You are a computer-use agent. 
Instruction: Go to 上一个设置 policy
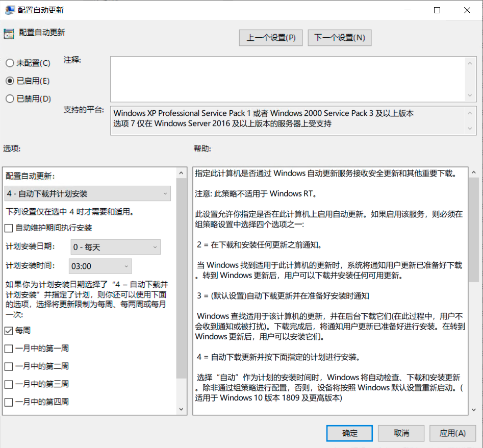271,38
